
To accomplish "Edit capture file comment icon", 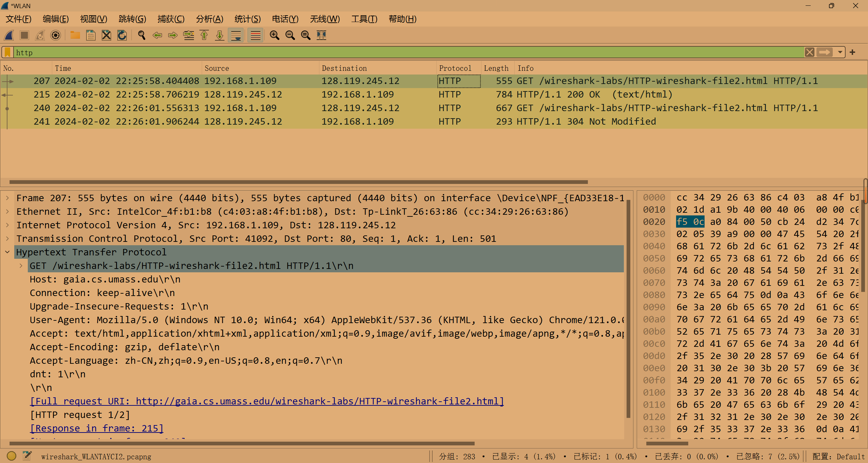I will [x=27, y=456].
